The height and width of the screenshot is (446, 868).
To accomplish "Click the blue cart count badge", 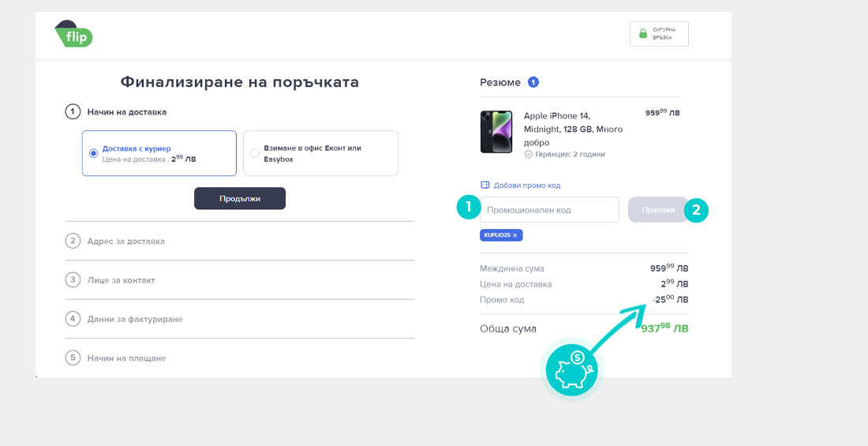I will pos(533,83).
